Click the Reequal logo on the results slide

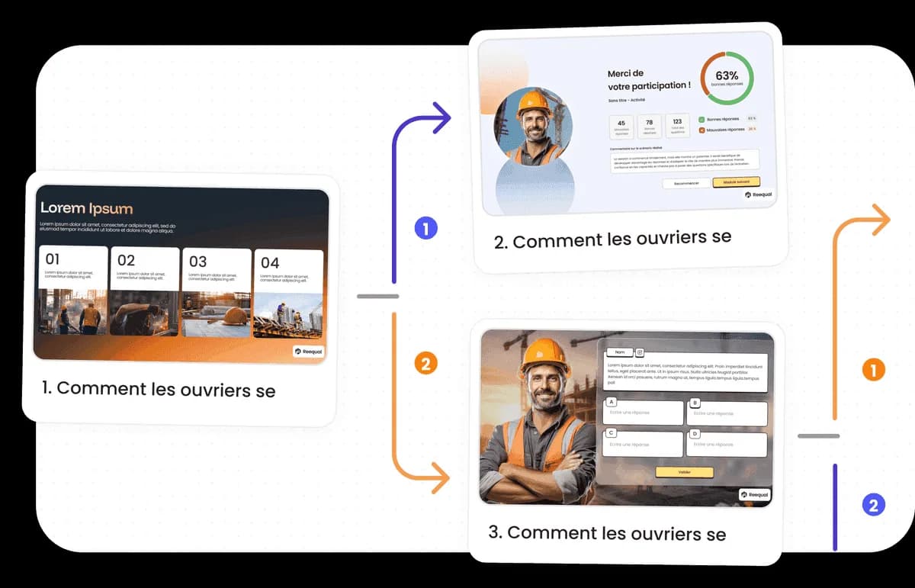point(759,194)
